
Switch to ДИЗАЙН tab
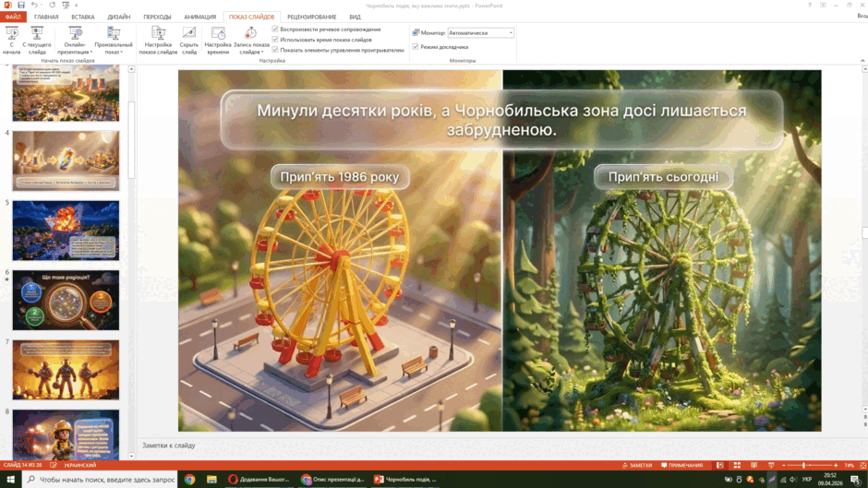pos(118,17)
